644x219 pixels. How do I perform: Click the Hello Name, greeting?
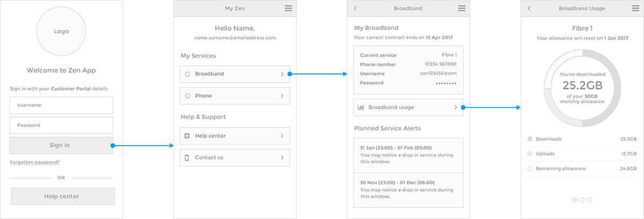pos(235,28)
